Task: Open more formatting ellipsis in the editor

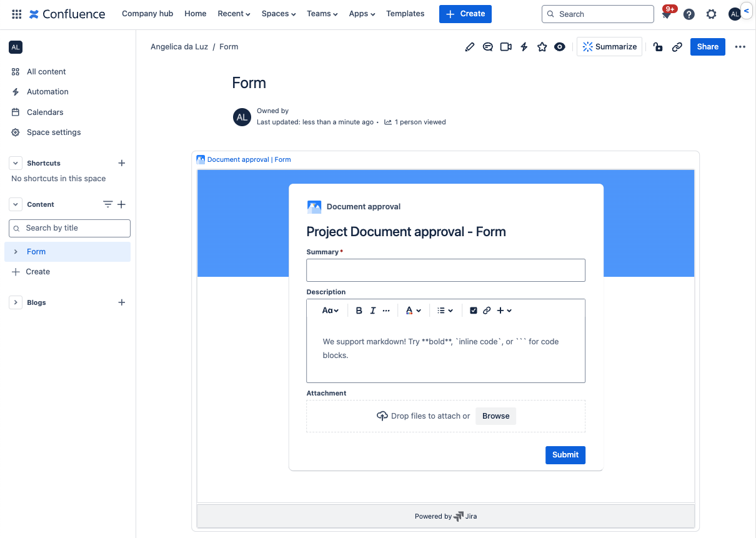Action: (386, 311)
